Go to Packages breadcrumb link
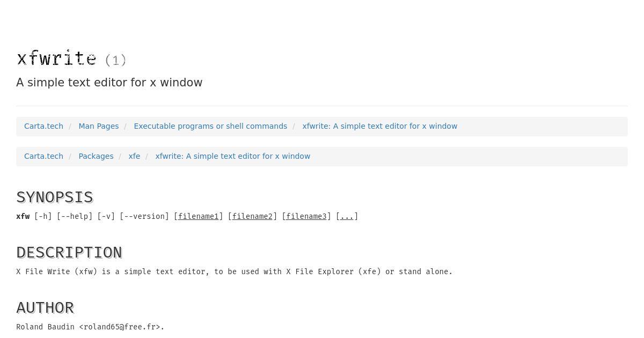Image resolution: width=644 pixels, height=338 pixels. point(96,156)
